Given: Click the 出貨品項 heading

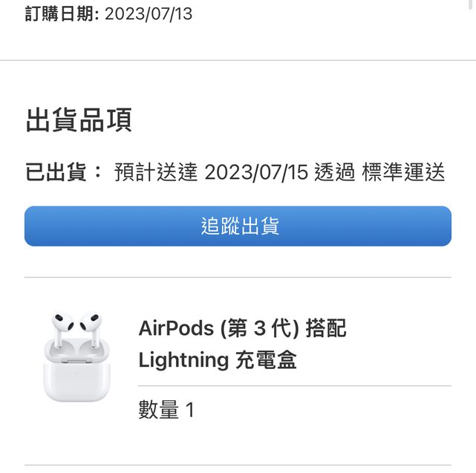Looking at the screenshot, I should (x=79, y=120).
